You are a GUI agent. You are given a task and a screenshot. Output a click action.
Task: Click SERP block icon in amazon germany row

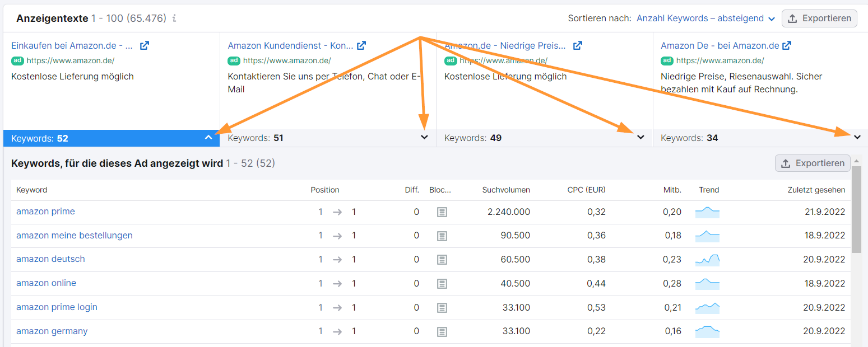tap(442, 332)
